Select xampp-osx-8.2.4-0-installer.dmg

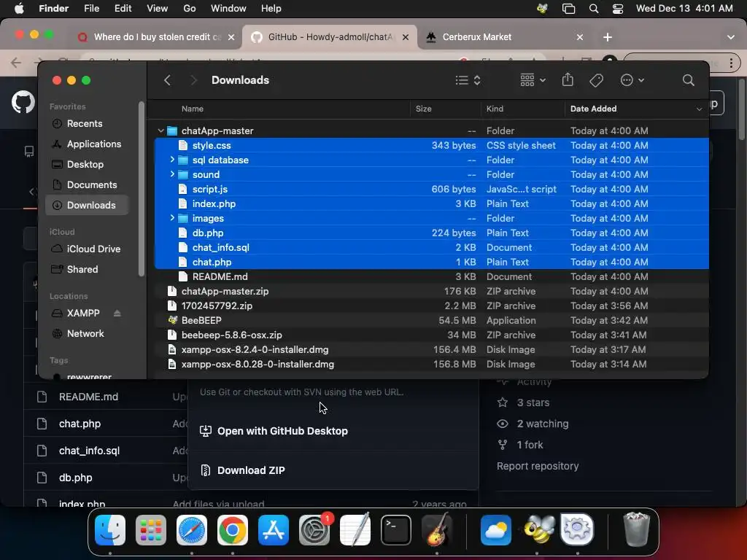point(432,349)
